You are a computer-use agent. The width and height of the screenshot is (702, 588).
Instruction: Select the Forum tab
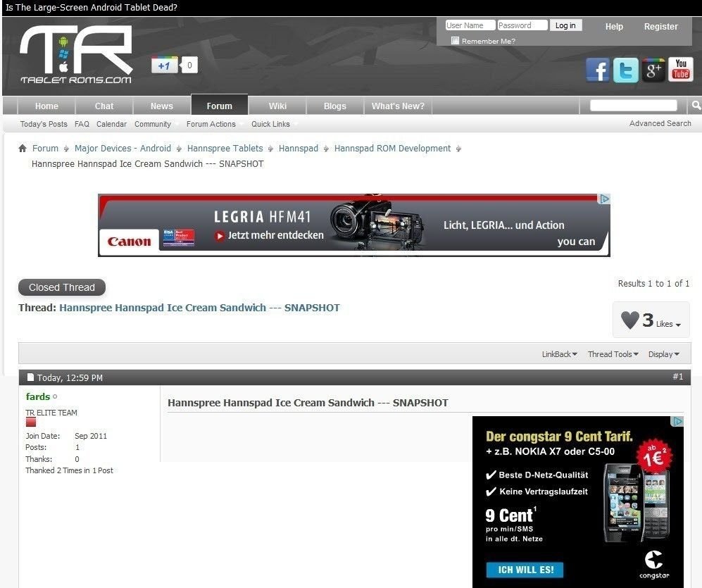[220, 106]
